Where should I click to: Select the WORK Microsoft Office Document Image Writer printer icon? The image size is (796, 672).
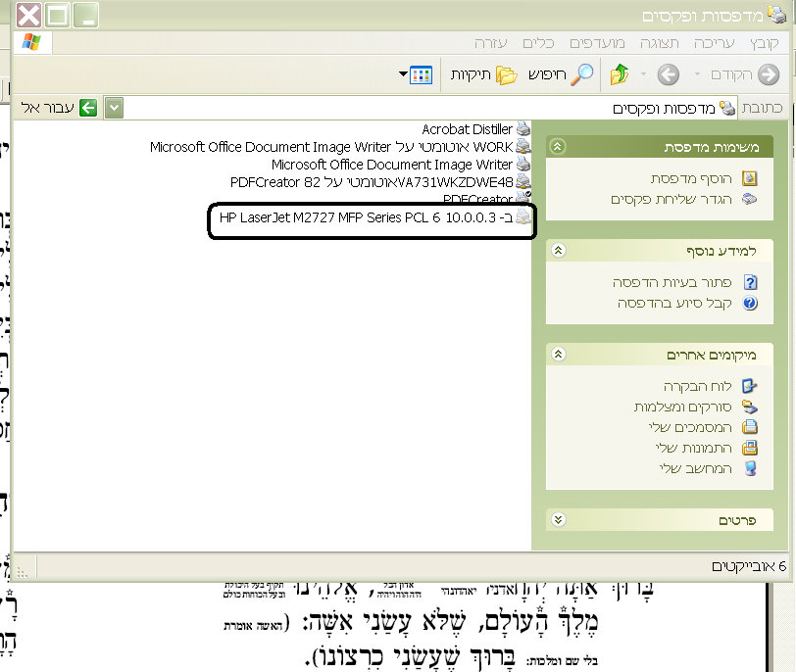(x=523, y=147)
